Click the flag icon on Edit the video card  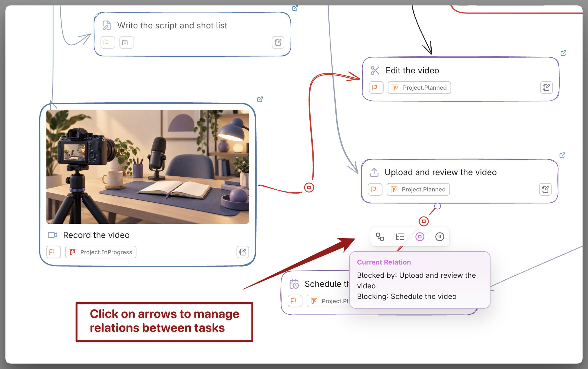click(x=376, y=88)
